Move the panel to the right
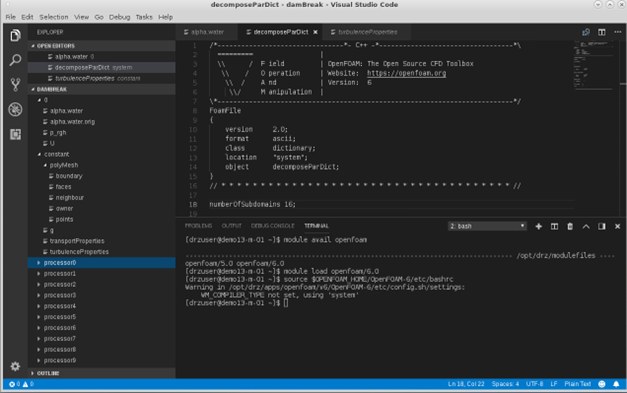This screenshot has width=627, height=393. [x=601, y=226]
